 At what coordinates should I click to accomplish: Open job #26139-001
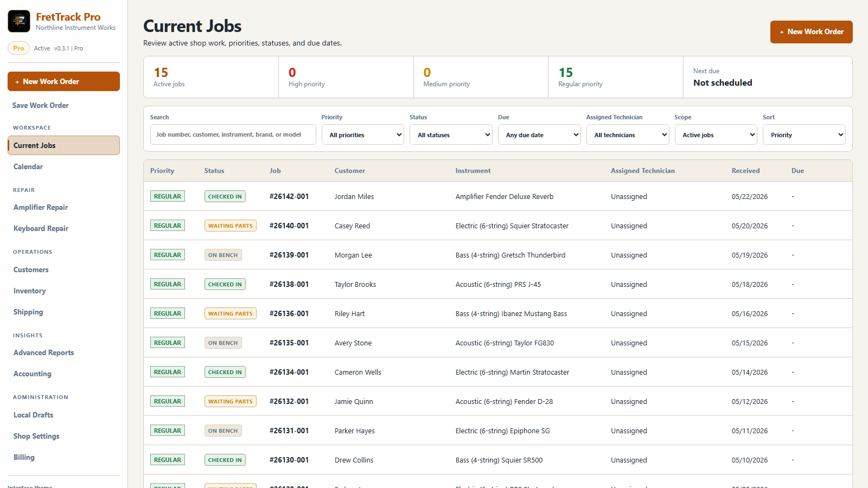(x=289, y=255)
